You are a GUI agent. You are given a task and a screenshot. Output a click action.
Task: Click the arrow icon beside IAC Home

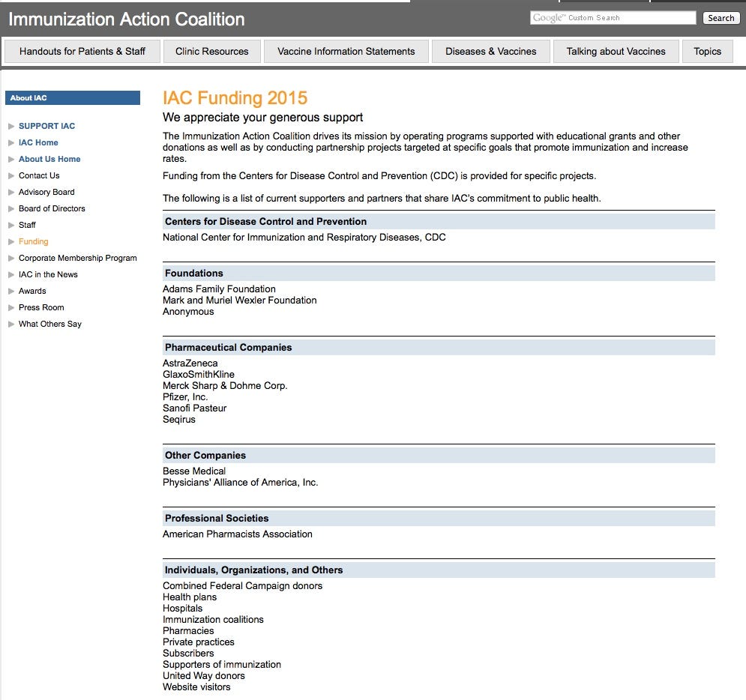(x=11, y=142)
